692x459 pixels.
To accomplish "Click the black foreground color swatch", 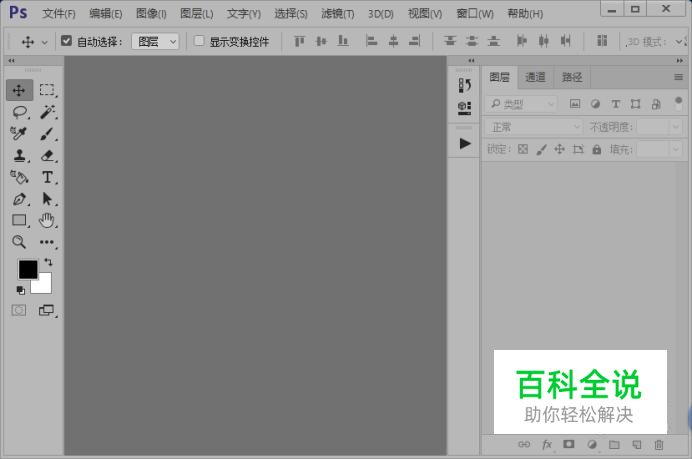I will pos(27,269).
